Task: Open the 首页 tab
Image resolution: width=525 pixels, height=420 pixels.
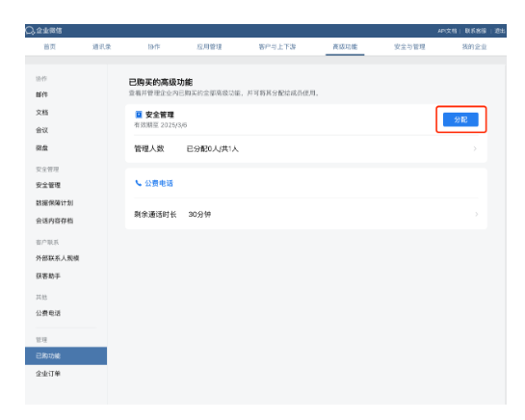Action: tap(49, 46)
